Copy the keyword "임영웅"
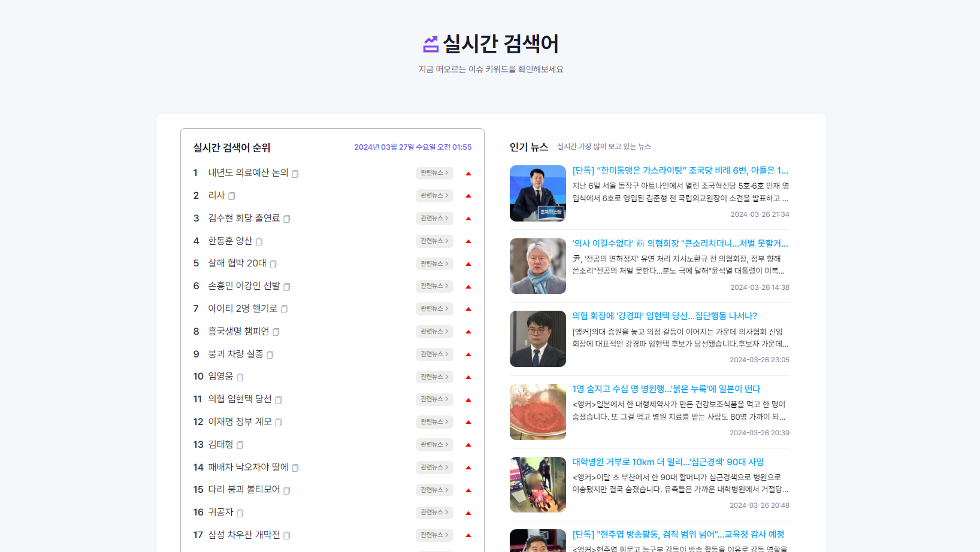Image resolution: width=980 pixels, height=552 pixels. tap(240, 377)
